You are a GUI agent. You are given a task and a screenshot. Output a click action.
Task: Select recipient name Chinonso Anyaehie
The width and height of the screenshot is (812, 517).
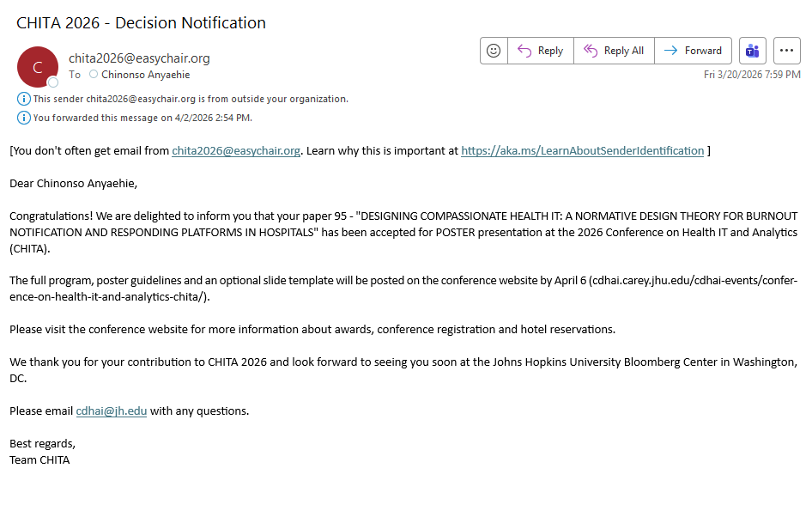[145, 75]
